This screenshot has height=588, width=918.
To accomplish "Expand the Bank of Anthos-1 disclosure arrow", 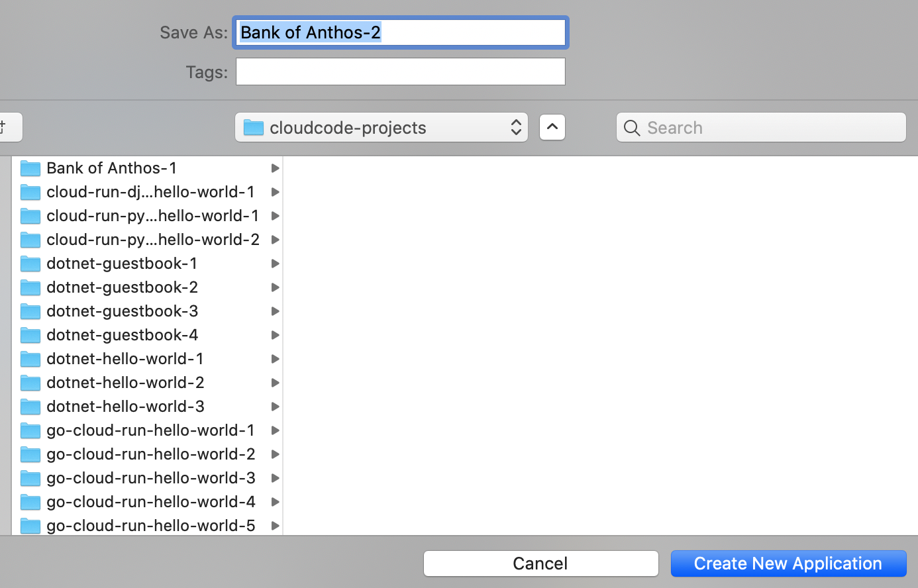I will [275, 168].
